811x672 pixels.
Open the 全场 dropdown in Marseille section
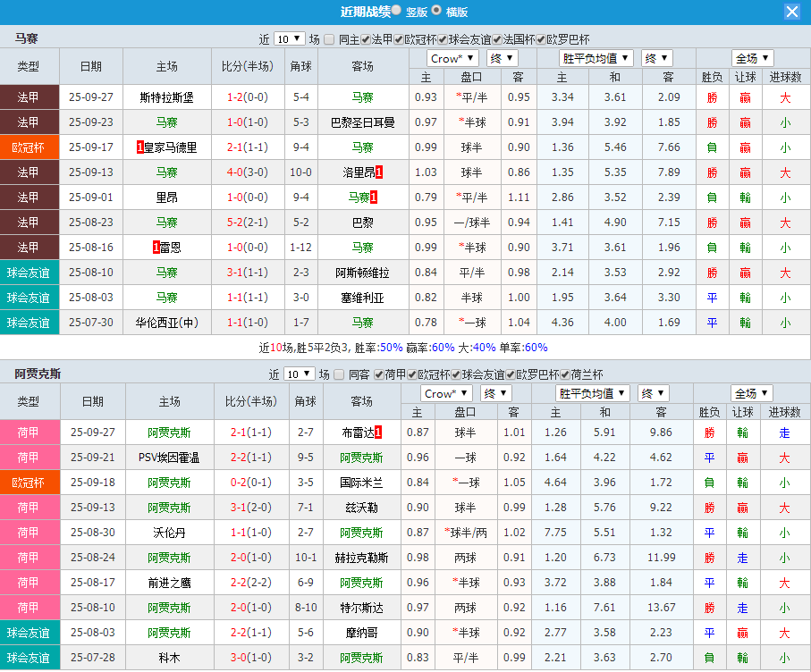752,57
